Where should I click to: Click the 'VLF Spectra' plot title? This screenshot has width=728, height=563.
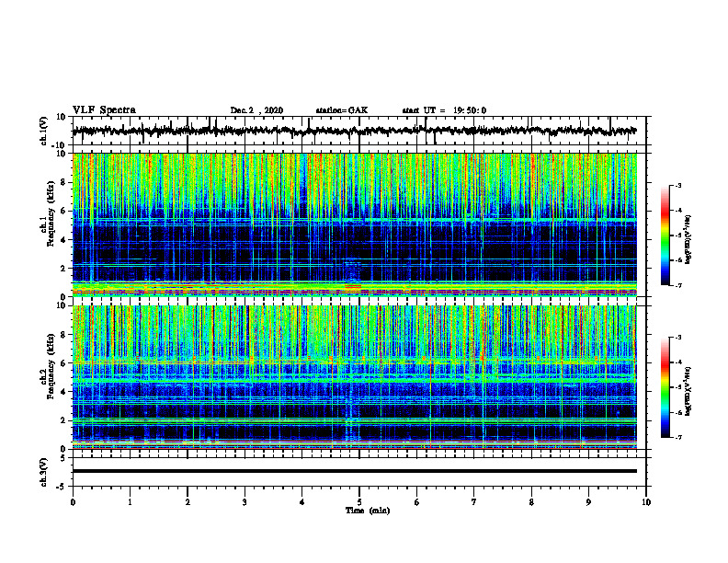[x=104, y=109]
